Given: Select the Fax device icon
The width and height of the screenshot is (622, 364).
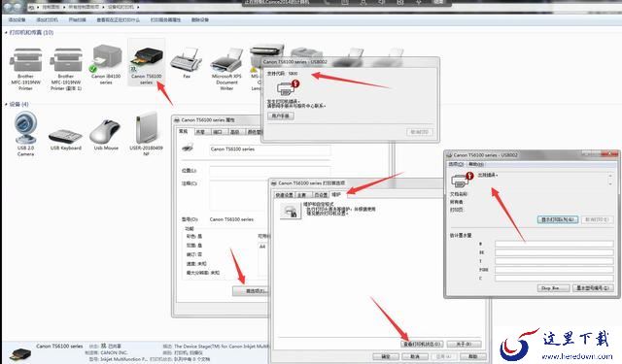Looking at the screenshot, I should (x=187, y=62).
